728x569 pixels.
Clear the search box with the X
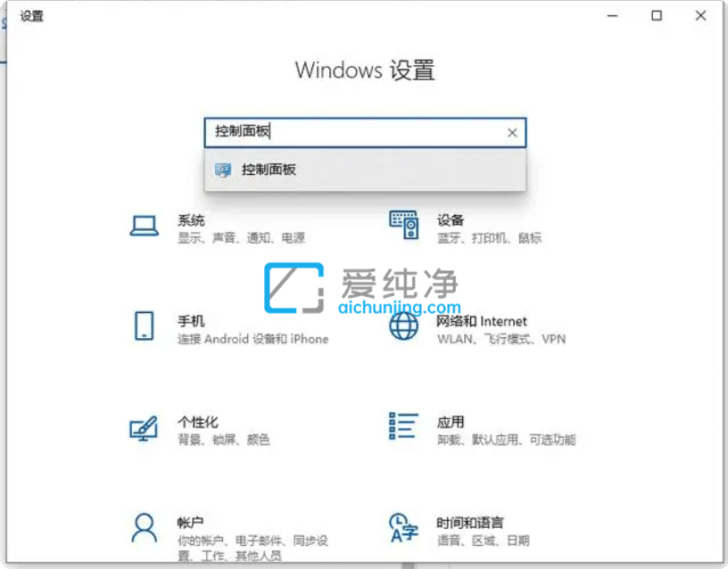pyautogui.click(x=512, y=132)
